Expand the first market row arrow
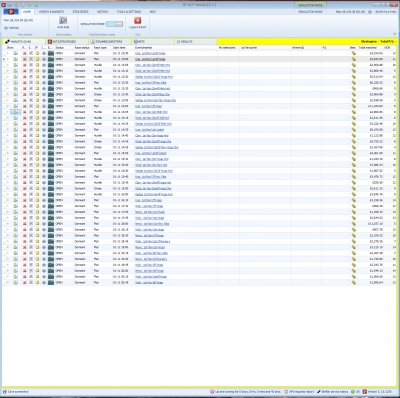The height and width of the screenshot is (398, 400). coord(8,53)
